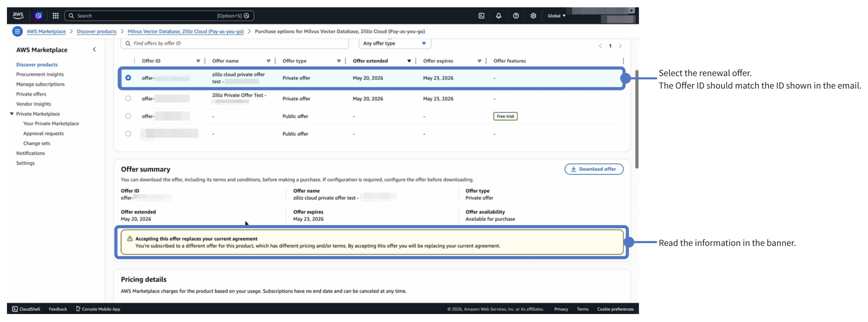This screenshot has width=868, height=322.
Task: Open the Feedback footer link
Action: click(x=58, y=309)
